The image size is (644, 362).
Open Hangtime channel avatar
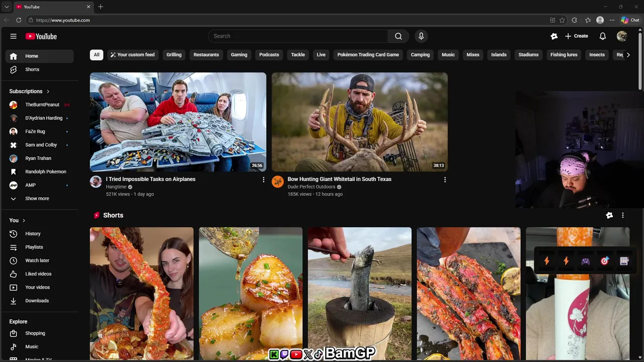96,182
